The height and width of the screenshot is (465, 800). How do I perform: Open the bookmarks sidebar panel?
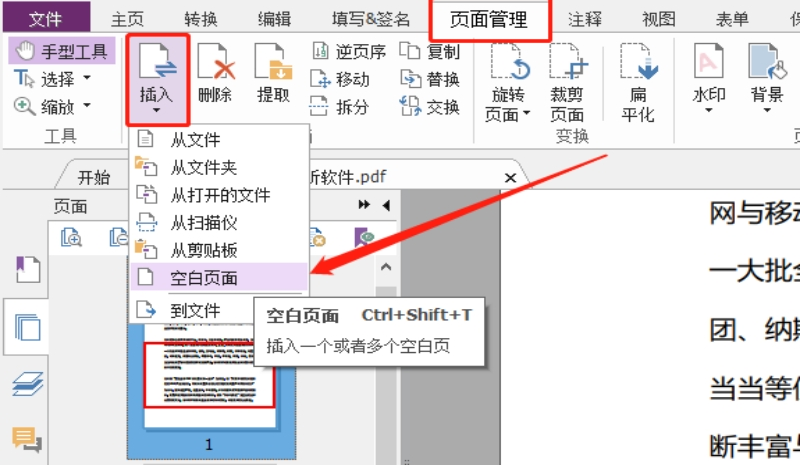coord(27,270)
